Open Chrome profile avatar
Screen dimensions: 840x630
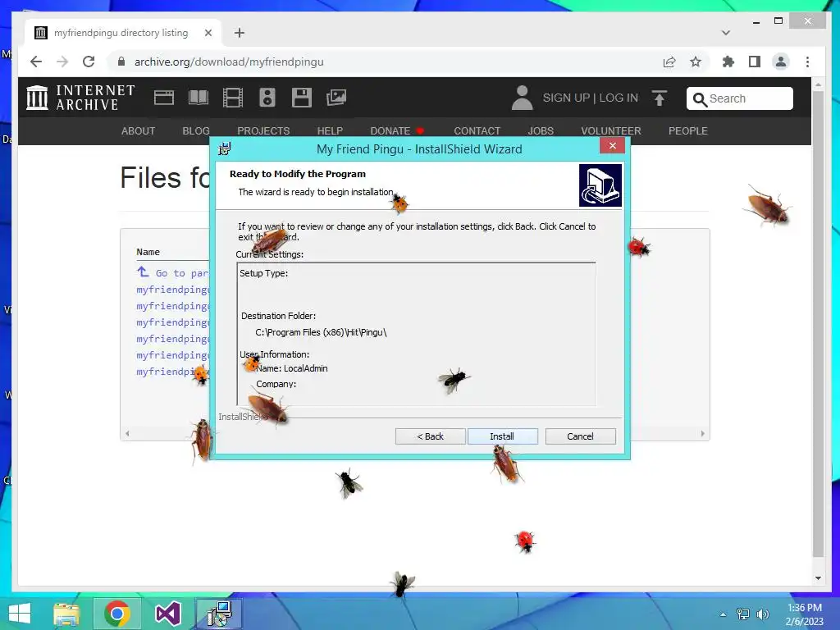(x=781, y=62)
